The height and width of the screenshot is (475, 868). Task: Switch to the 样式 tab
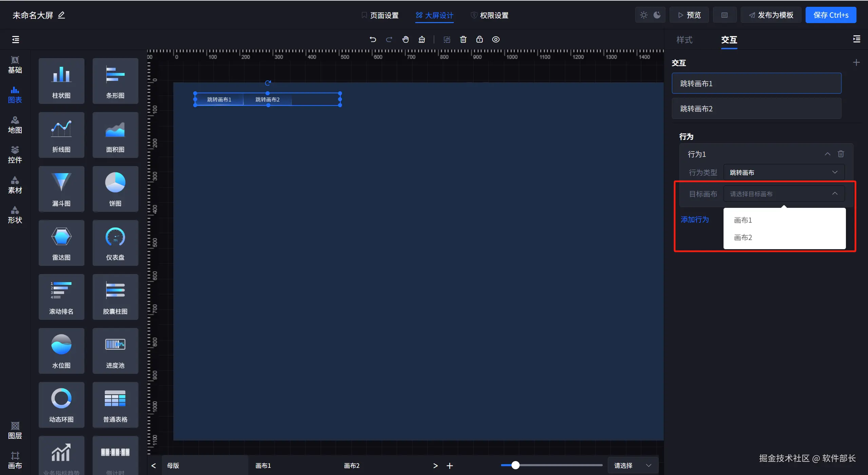[684, 40]
